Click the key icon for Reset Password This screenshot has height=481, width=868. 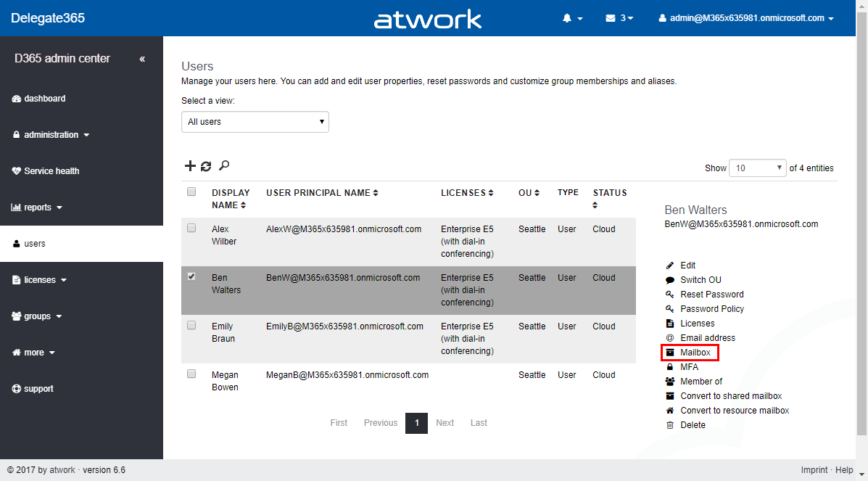670,295
